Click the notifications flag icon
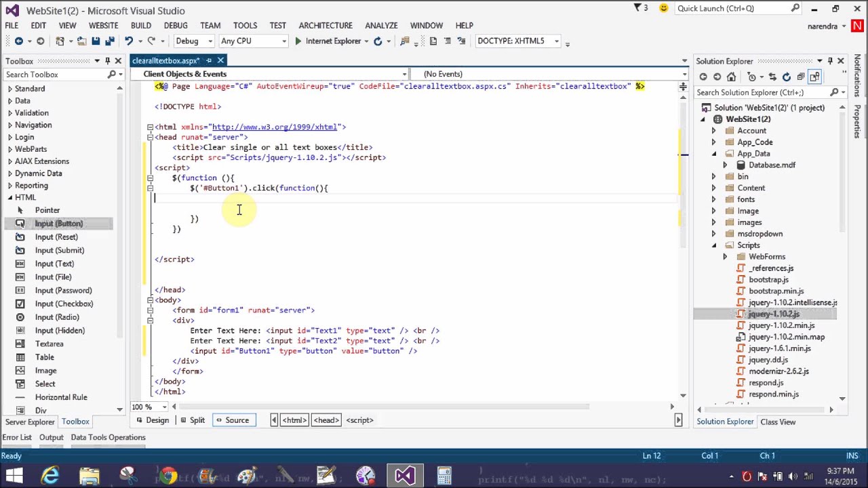The width and height of the screenshot is (868, 488). 638,8
